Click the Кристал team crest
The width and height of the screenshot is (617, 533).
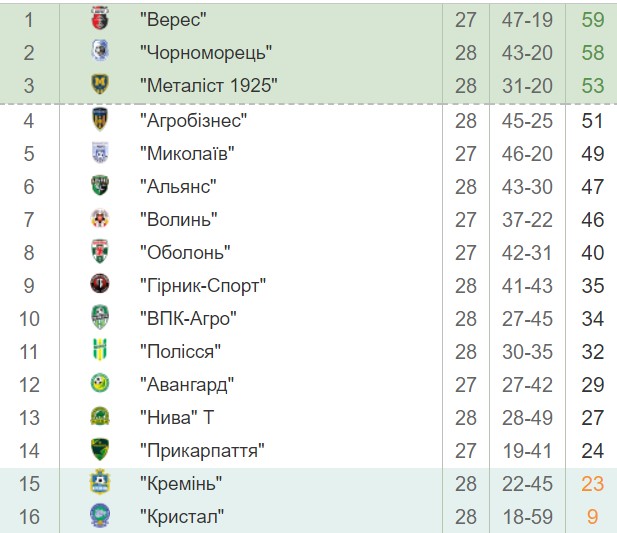pos(99,516)
